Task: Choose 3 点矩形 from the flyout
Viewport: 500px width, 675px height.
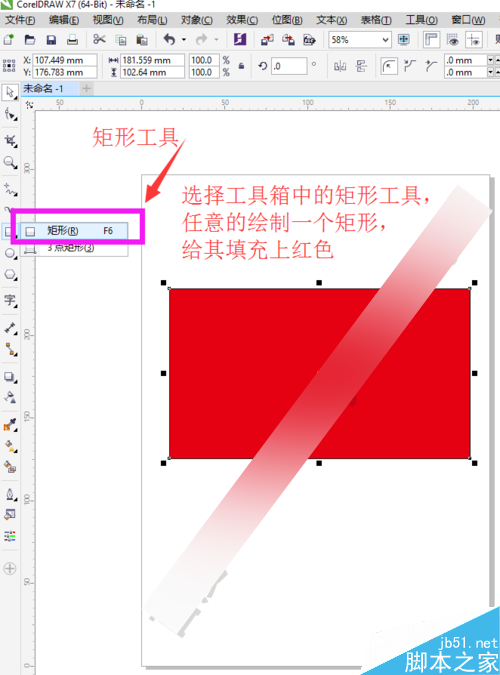Action: click(x=74, y=248)
